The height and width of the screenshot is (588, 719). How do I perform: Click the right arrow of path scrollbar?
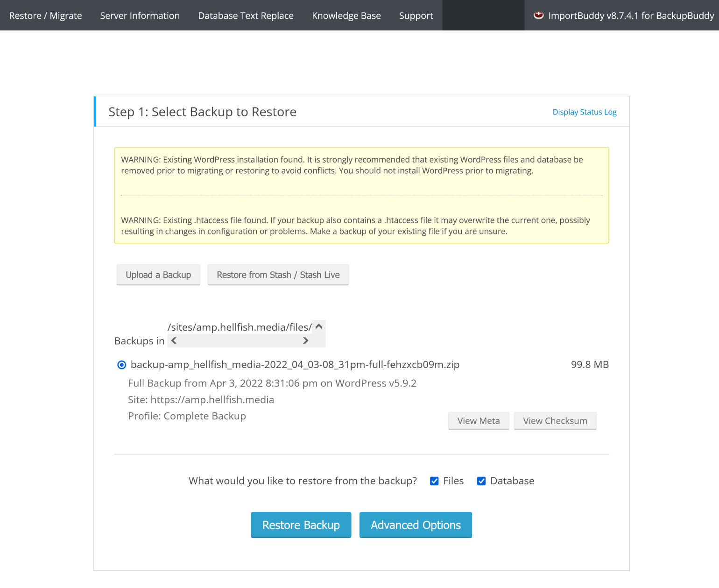(x=306, y=340)
